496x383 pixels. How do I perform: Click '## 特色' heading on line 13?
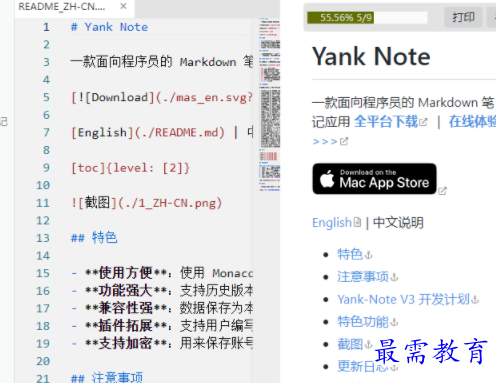click(94, 238)
